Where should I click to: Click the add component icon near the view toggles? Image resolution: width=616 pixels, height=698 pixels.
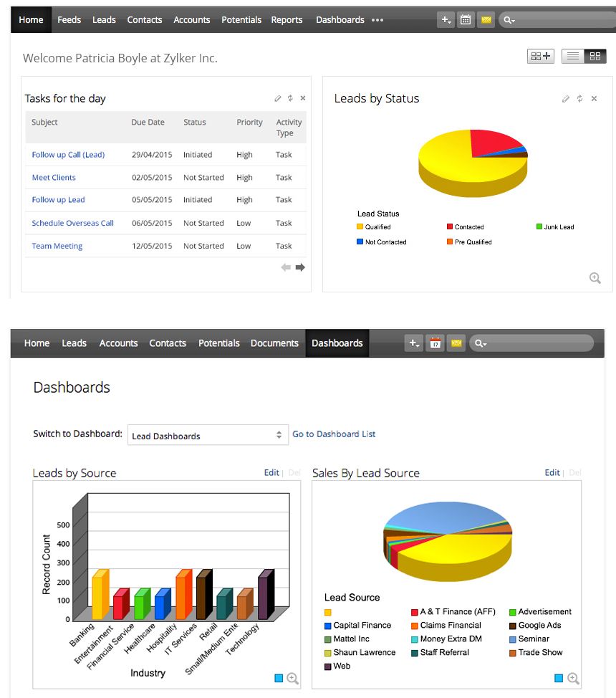coord(540,55)
